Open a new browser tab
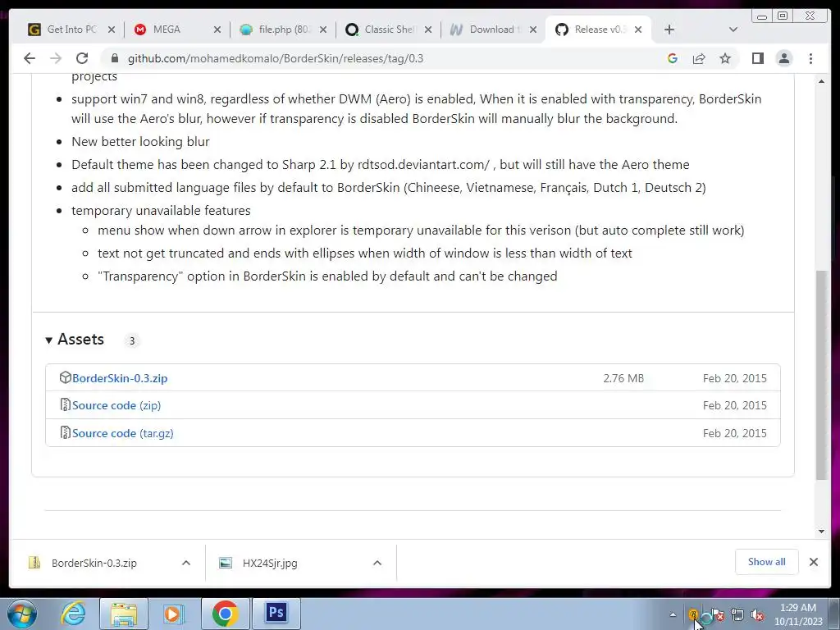This screenshot has height=630, width=840. tap(669, 30)
